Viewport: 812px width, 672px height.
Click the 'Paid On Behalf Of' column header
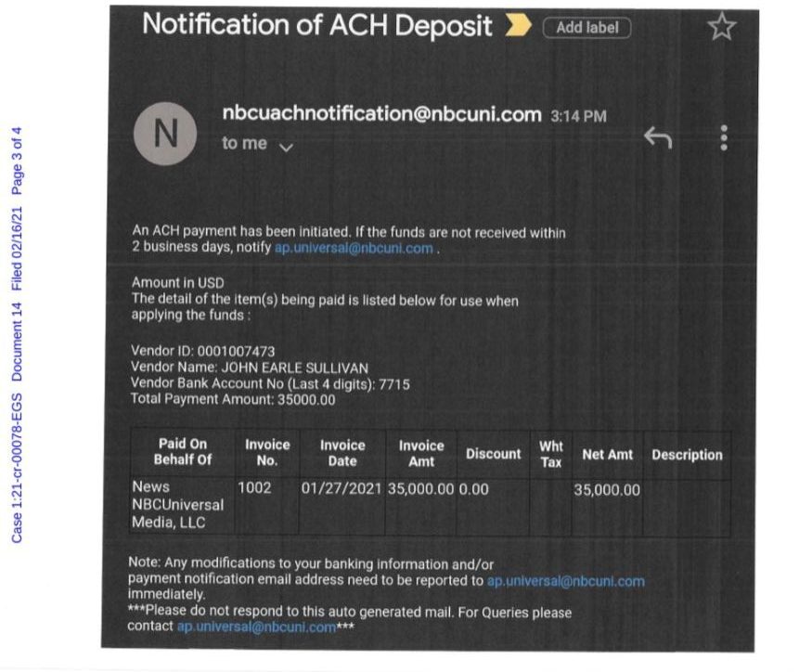182,451
